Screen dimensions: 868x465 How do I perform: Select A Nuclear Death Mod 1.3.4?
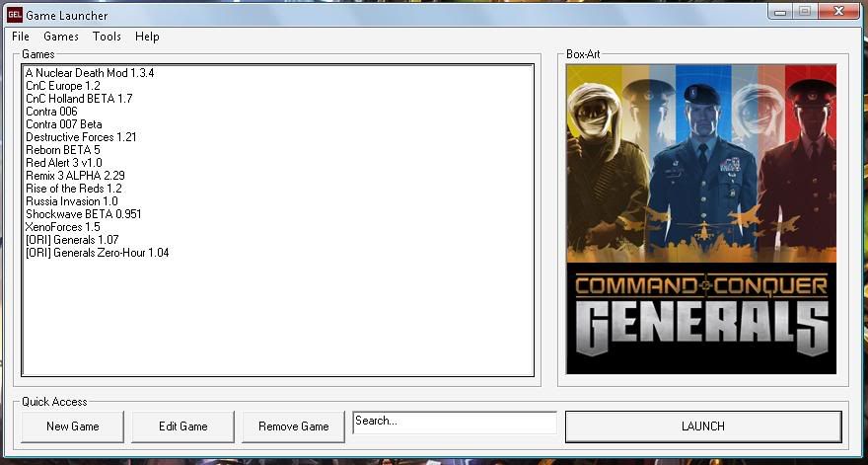[x=90, y=73]
